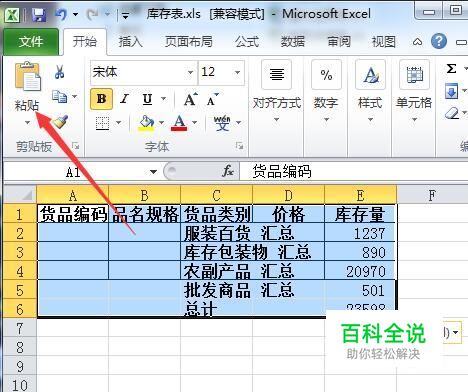Open the 剪贴板 dialog launcher
This screenshot has height=392, width=468.
pos(76,146)
